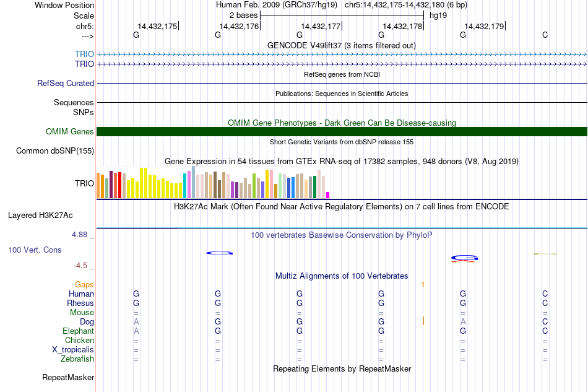Click the A base in the Elephant alignment row

coord(136,331)
